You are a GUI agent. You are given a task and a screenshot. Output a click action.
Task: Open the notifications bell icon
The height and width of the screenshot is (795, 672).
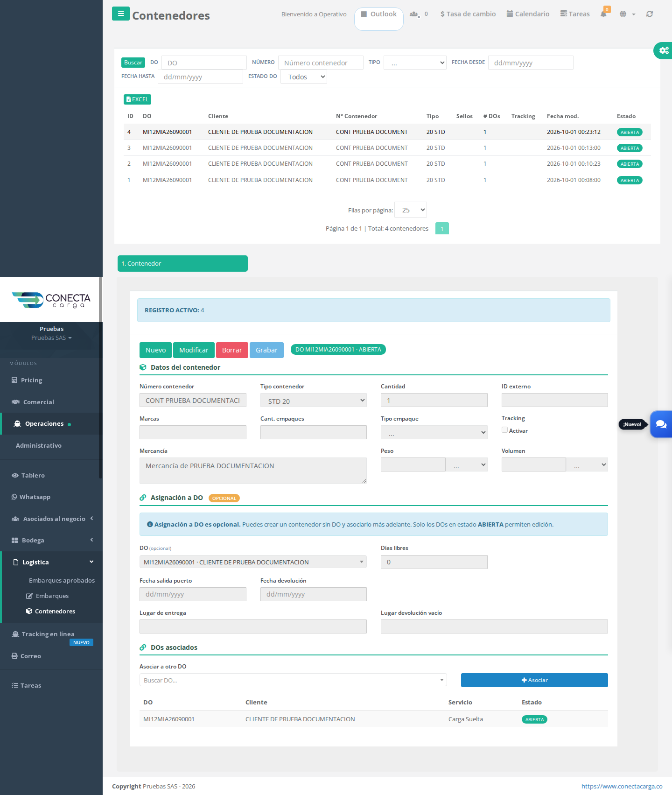tap(603, 14)
